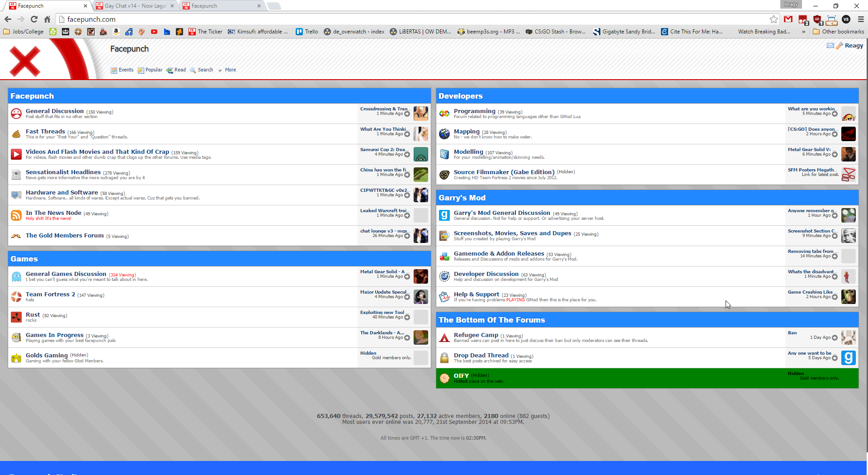The image size is (868, 475).
Task: Open the Trello bookmark
Action: (x=307, y=32)
